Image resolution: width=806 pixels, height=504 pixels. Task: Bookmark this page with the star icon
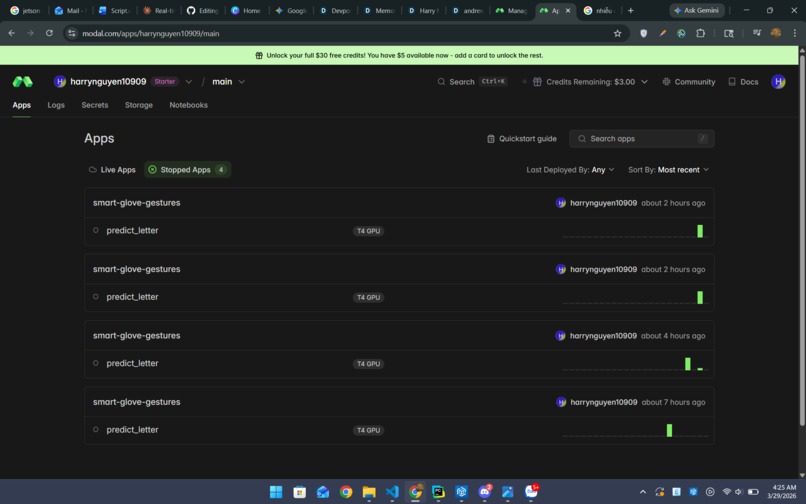(x=617, y=33)
